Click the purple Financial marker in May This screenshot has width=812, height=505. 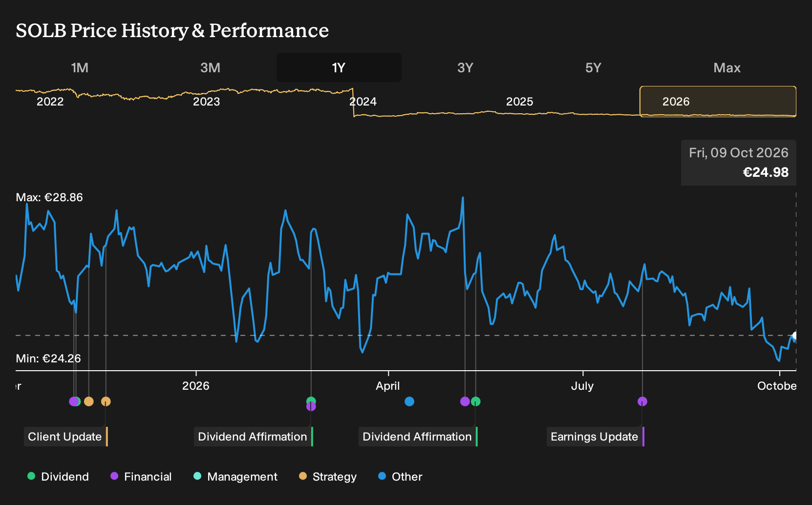[x=465, y=401]
